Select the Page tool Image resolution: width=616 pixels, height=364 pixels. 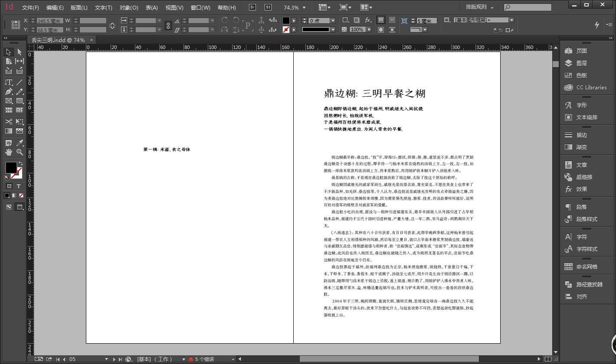[9, 61]
